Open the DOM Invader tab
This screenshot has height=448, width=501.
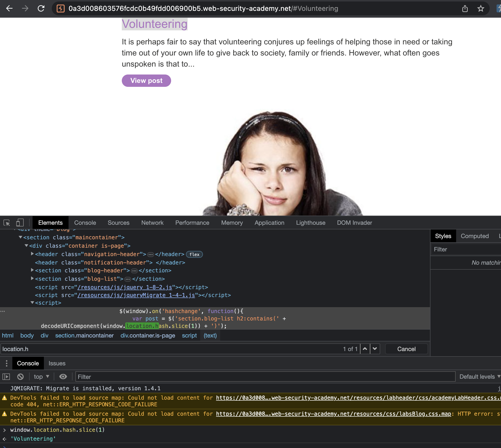pyautogui.click(x=354, y=223)
